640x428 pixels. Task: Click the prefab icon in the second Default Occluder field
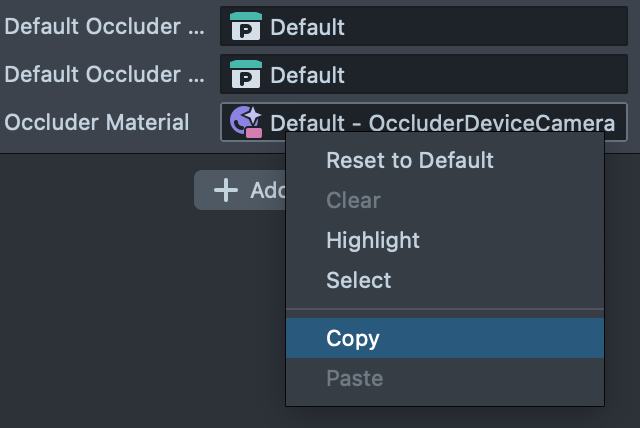click(x=245, y=75)
